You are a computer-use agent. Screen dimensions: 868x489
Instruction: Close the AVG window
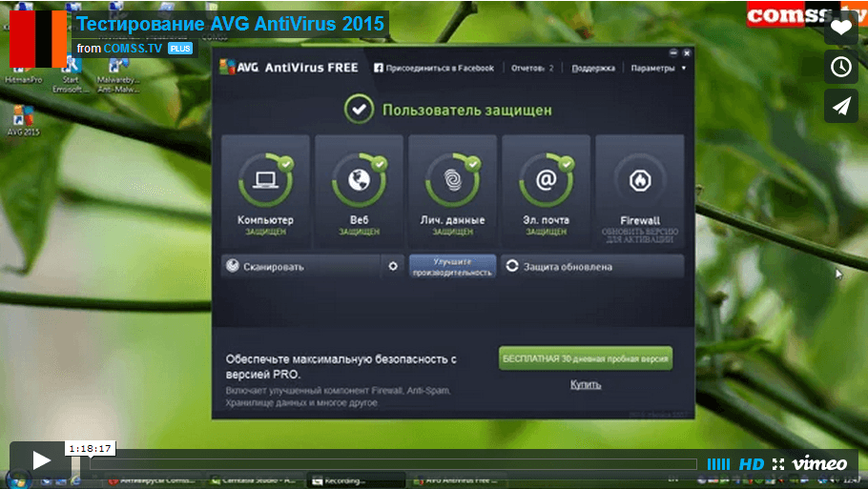tap(687, 53)
